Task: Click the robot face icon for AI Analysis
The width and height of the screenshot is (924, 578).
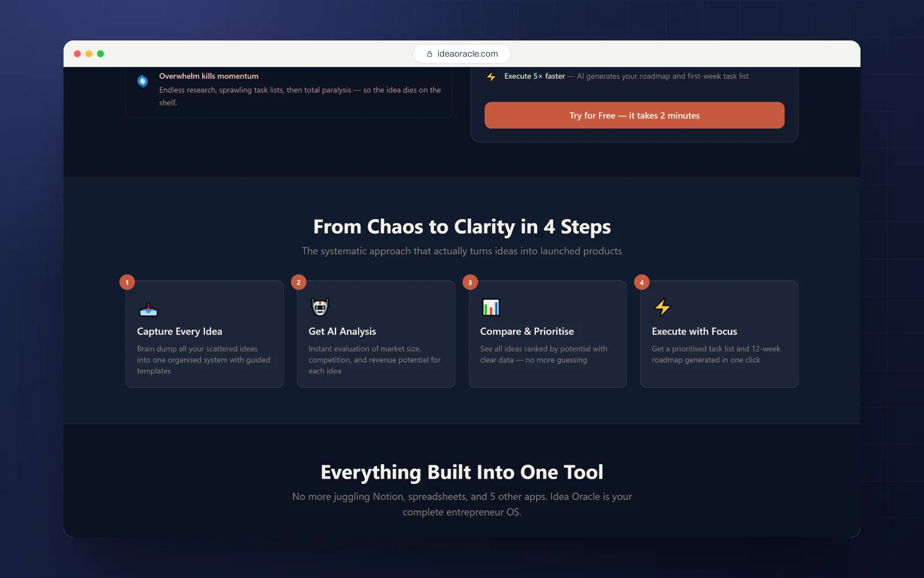Action: click(x=320, y=307)
